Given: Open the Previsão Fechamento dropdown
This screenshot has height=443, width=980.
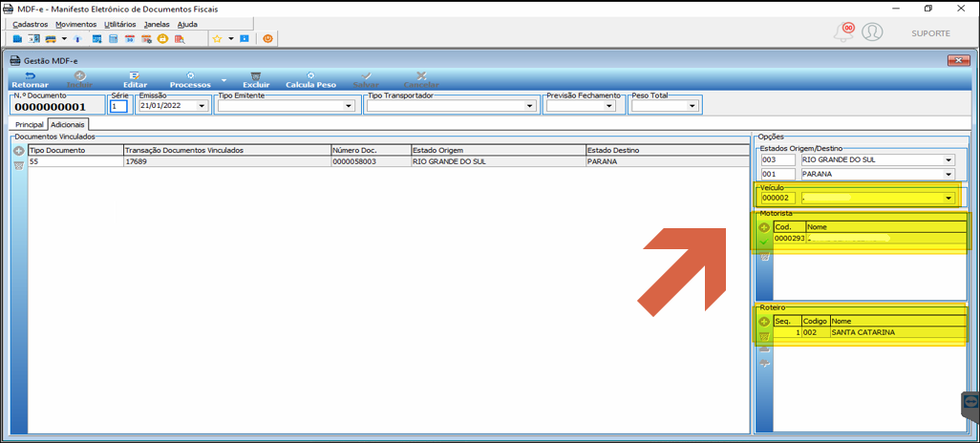Looking at the screenshot, I should click(609, 106).
